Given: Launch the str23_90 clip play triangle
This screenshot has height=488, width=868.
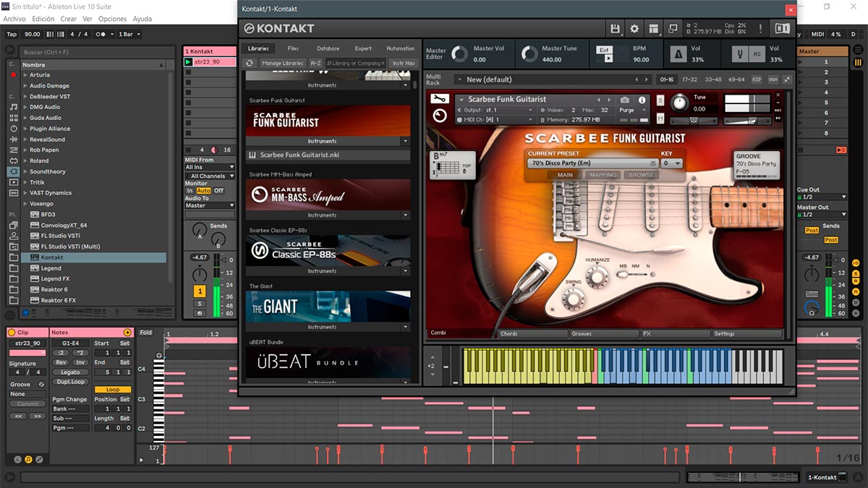Looking at the screenshot, I should [189, 62].
